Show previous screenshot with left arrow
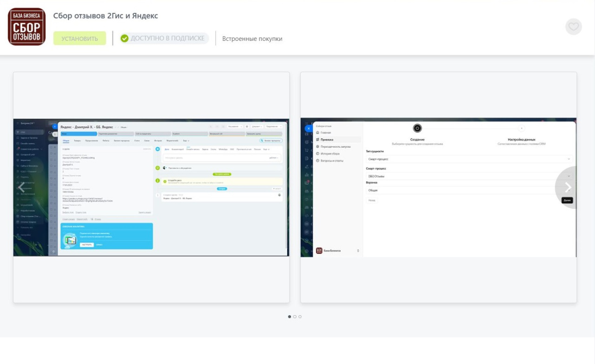Viewport: 595px width, 364px height. coord(21,187)
